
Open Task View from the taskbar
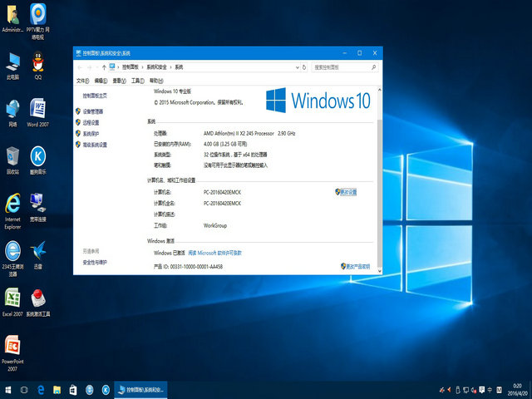click(24, 390)
